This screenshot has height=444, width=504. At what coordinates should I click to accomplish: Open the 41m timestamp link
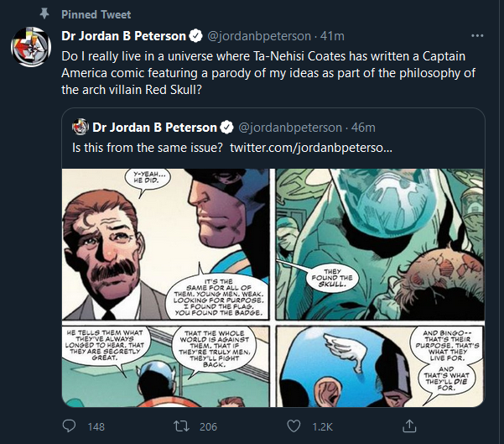(332, 36)
